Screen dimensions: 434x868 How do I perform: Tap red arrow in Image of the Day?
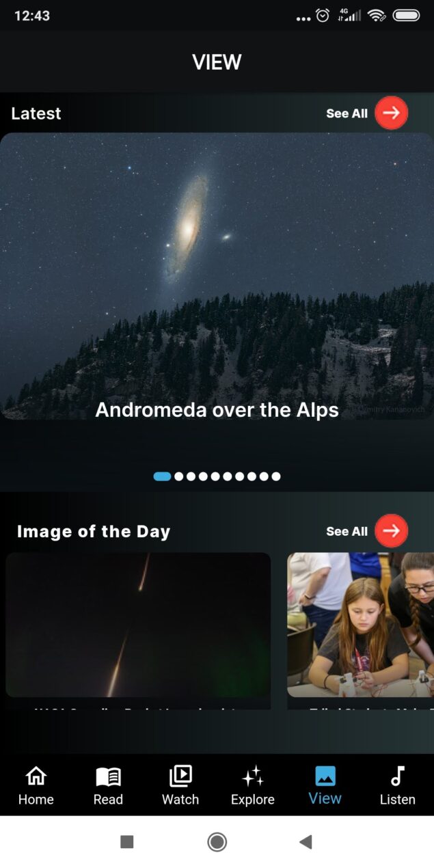coord(392,531)
